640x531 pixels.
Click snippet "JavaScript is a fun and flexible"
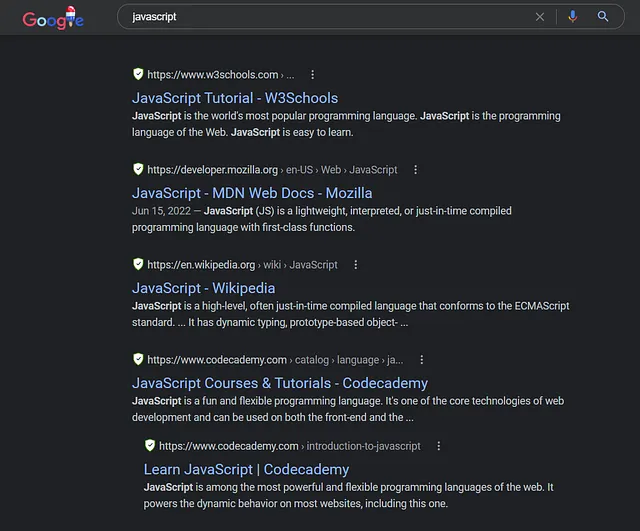pyautogui.click(x=348, y=409)
